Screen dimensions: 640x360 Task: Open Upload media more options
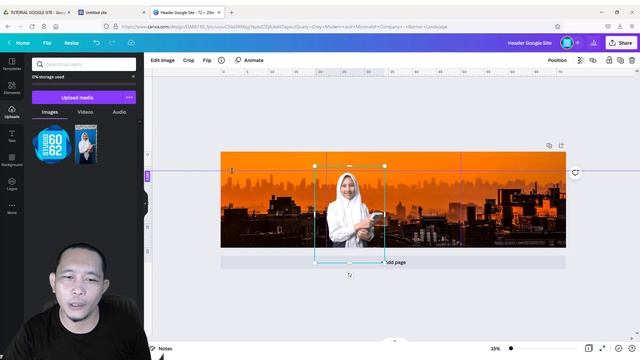point(129,98)
